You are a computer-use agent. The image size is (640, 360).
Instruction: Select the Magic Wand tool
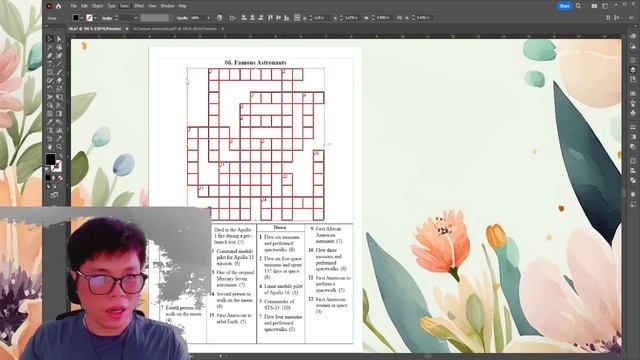click(x=50, y=47)
